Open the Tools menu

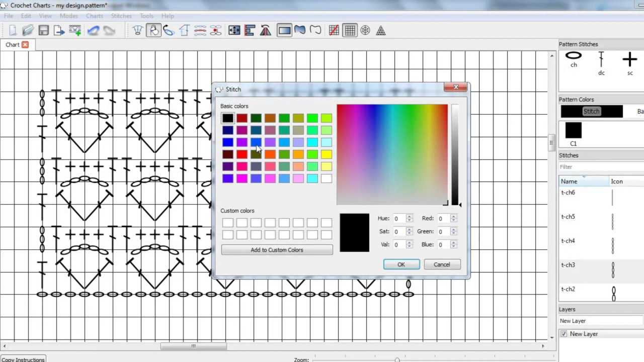(x=147, y=16)
